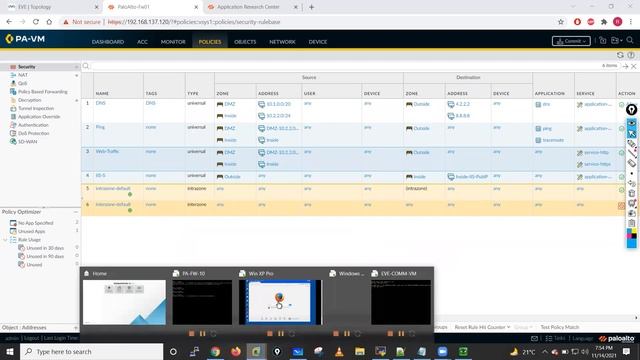The height and width of the screenshot is (360, 640).
Task: Open VLC from the Windows taskbar
Action: [x=339, y=351]
